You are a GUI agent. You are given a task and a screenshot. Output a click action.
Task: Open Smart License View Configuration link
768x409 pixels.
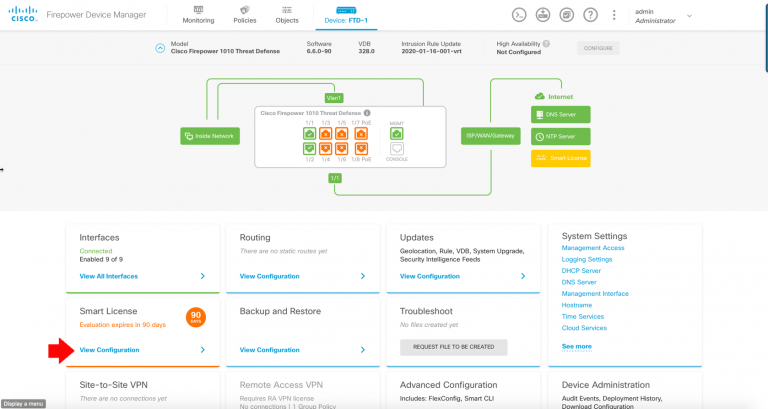(x=109, y=350)
